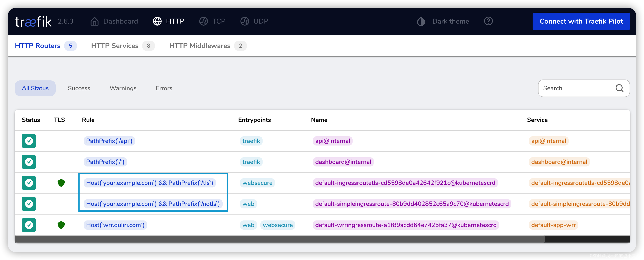644x260 pixels.
Task: Click the help question mark icon
Action: (x=488, y=21)
